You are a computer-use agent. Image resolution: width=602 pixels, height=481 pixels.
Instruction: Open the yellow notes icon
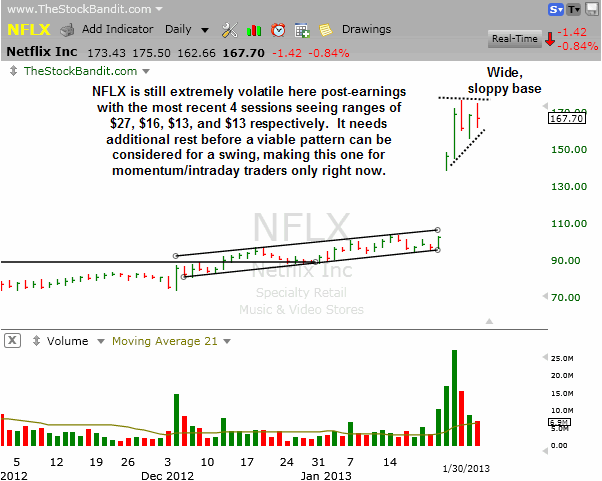click(328, 30)
